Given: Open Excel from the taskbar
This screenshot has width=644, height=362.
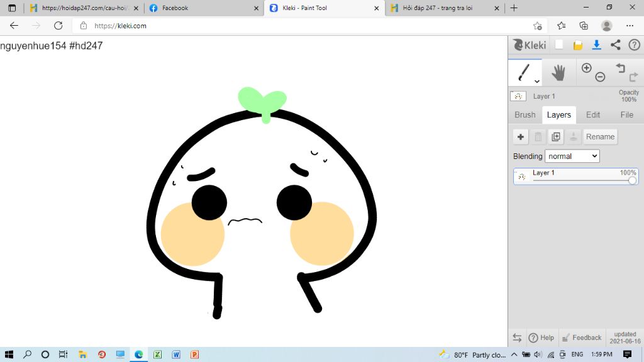Looking at the screenshot, I should 157,354.
